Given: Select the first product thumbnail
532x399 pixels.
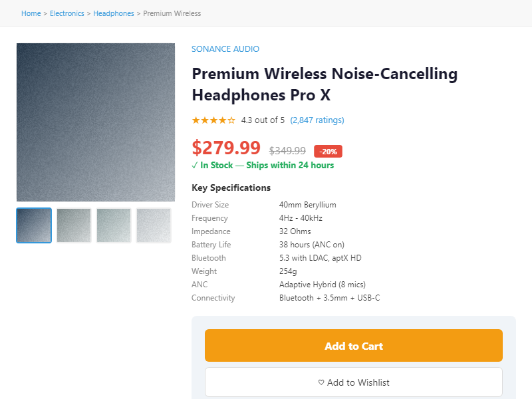Looking at the screenshot, I should (34, 225).
